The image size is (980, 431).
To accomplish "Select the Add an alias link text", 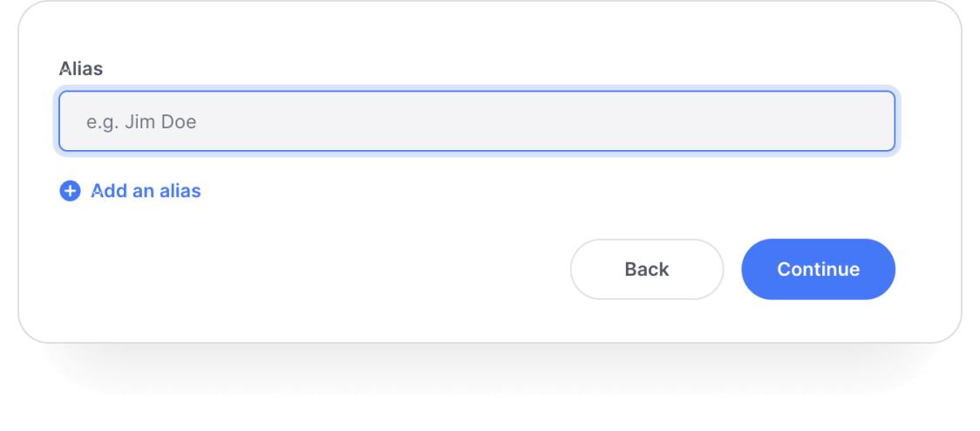I will 146,191.
